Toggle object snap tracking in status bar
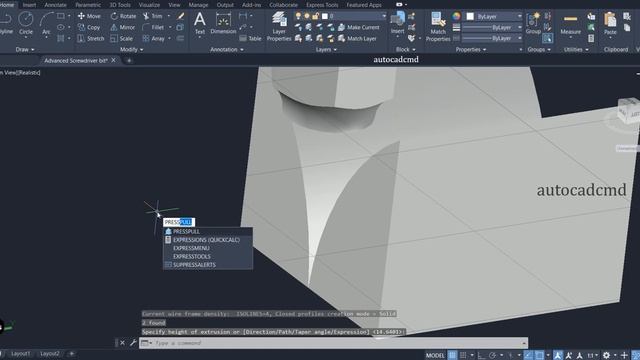 click(528, 355)
